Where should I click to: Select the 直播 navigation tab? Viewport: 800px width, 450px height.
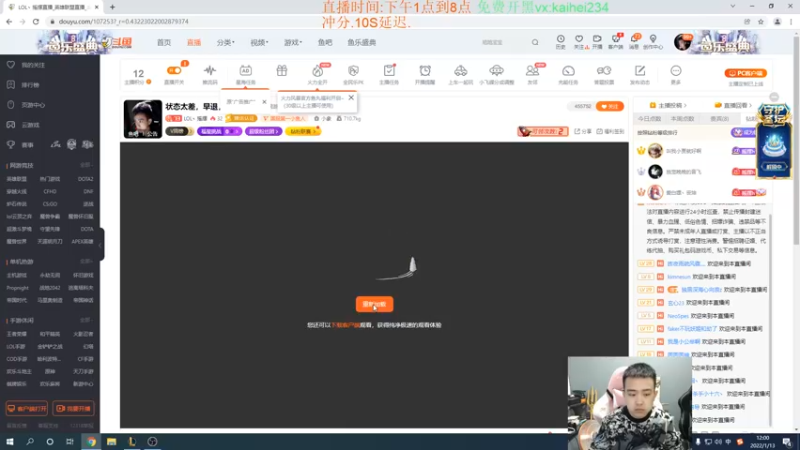tap(194, 42)
